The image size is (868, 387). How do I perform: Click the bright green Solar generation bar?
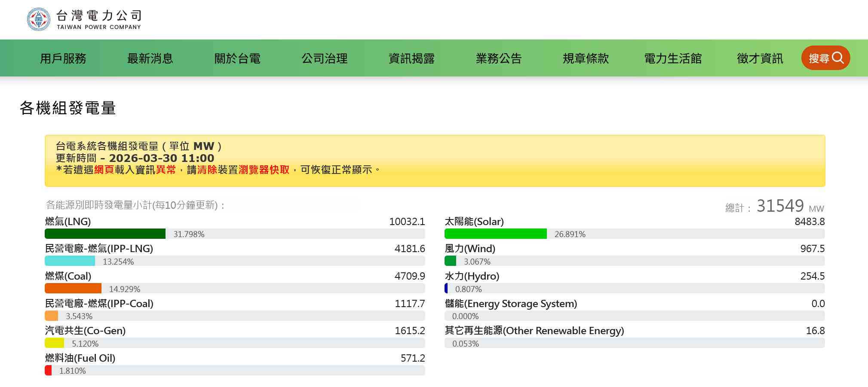[x=495, y=234]
